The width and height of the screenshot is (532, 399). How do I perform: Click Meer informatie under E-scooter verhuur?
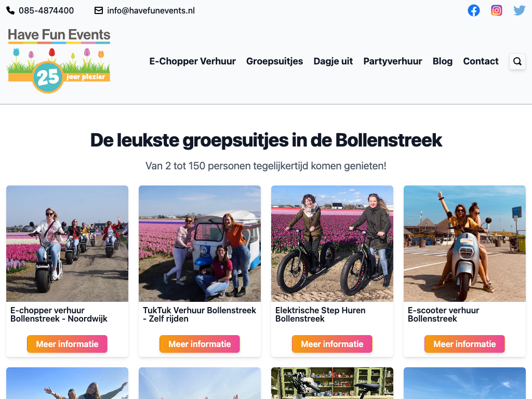(x=464, y=344)
